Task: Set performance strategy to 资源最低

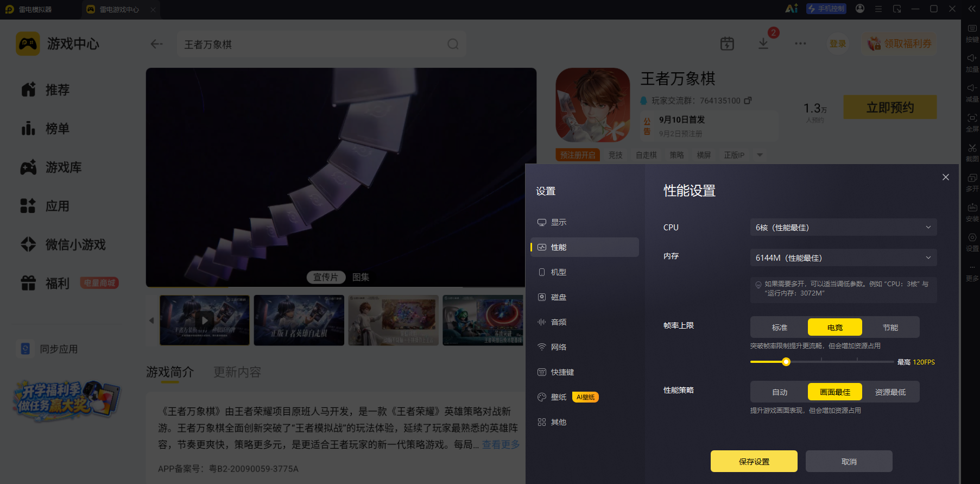Action: [x=890, y=392]
